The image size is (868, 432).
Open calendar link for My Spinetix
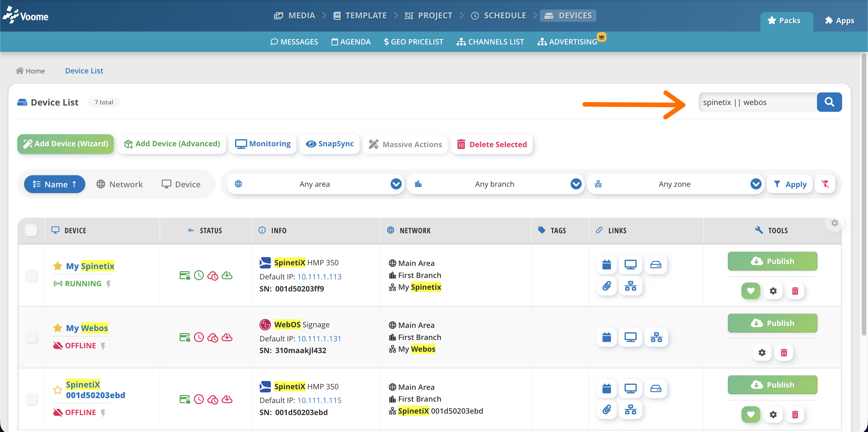(x=607, y=265)
